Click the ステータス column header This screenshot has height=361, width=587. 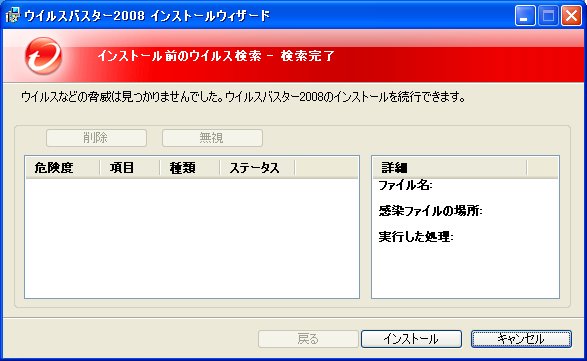tap(258, 168)
